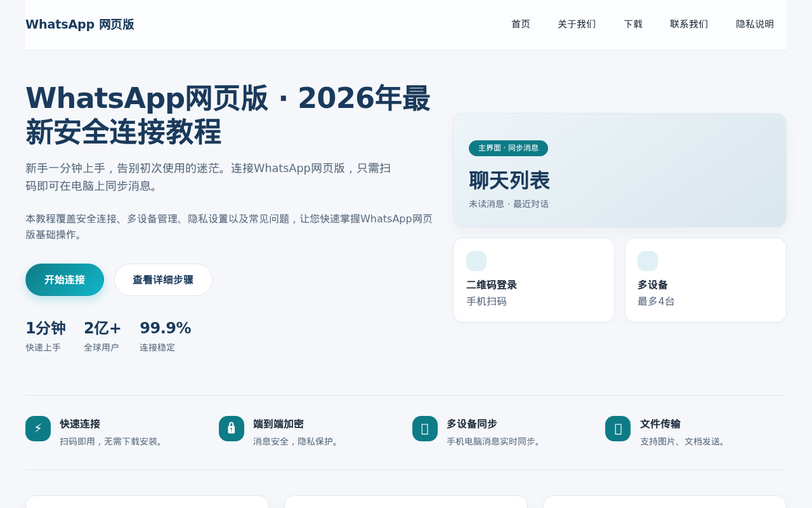812x508 pixels.
Task: Click the 最多4台 text
Action: [656, 302]
